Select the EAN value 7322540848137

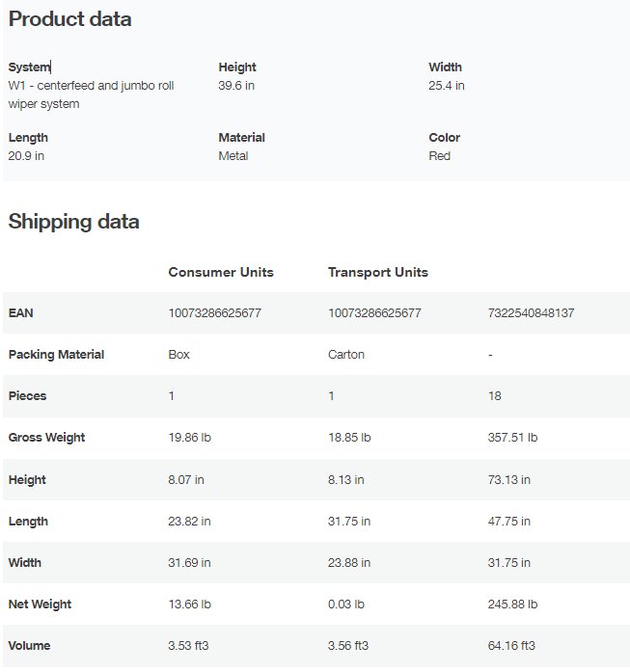(532, 313)
